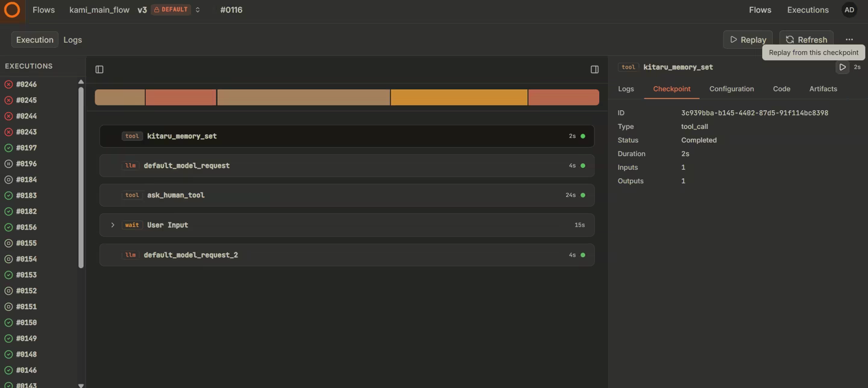Click the success check icon for #0182
The height and width of the screenshot is (388, 868).
tap(8, 211)
